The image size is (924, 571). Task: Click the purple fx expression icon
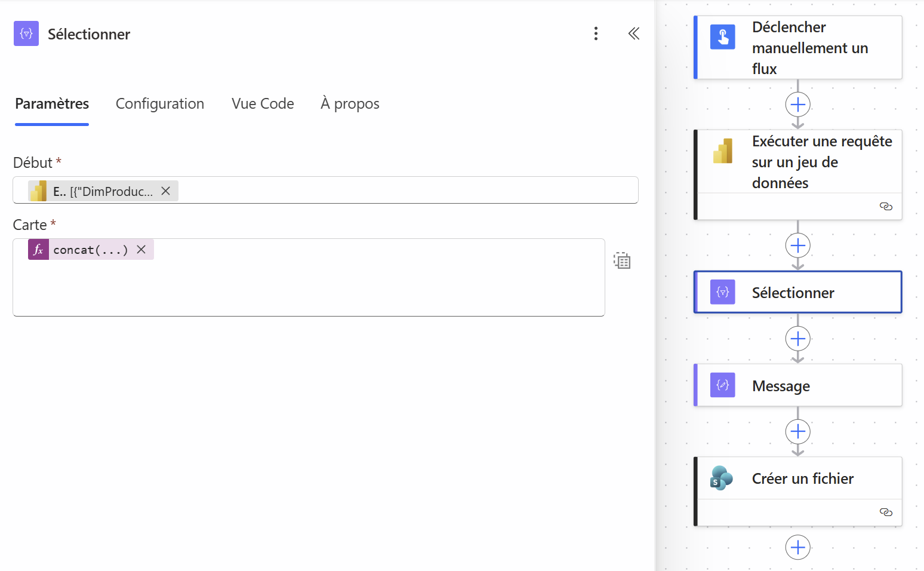pos(38,250)
